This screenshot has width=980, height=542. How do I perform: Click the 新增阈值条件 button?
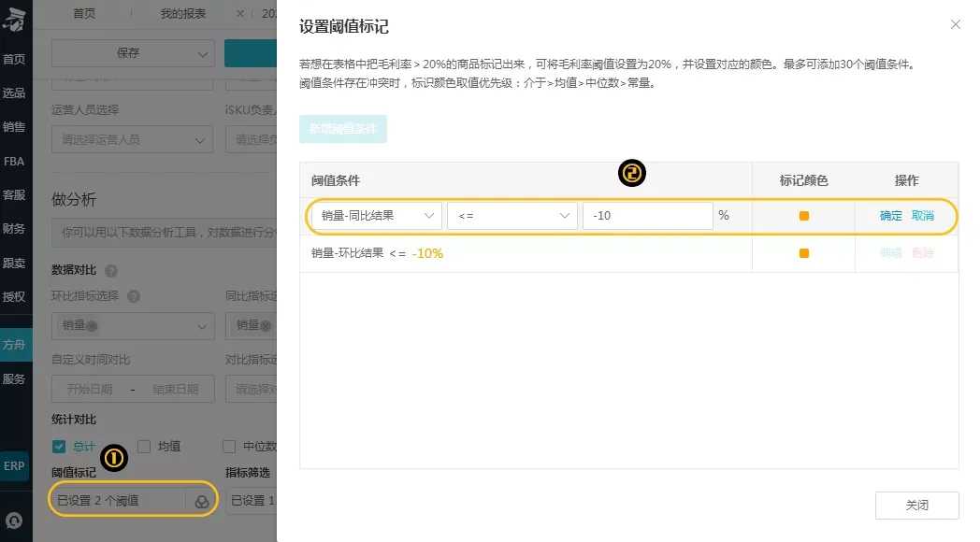(x=342, y=129)
